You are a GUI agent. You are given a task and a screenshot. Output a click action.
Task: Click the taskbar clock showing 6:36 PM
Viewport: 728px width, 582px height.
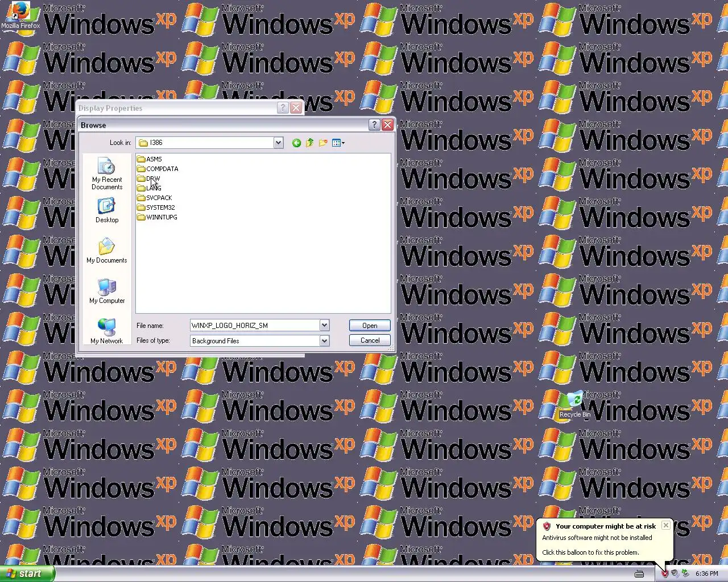coord(707,573)
